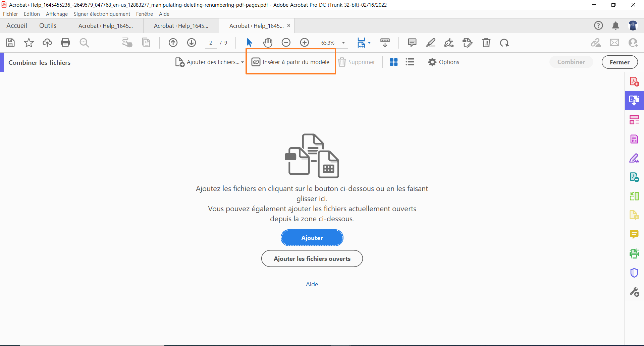Open the Edition menu
Screen dimensions: 644x346
tap(32, 14)
